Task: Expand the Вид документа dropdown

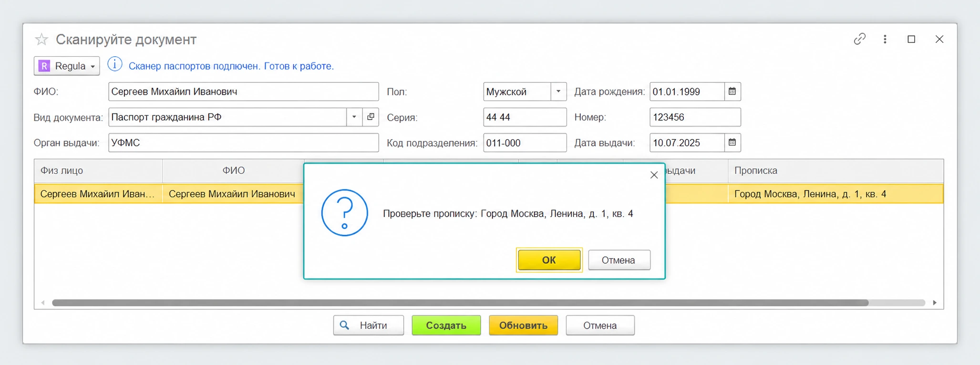Action: [x=354, y=117]
